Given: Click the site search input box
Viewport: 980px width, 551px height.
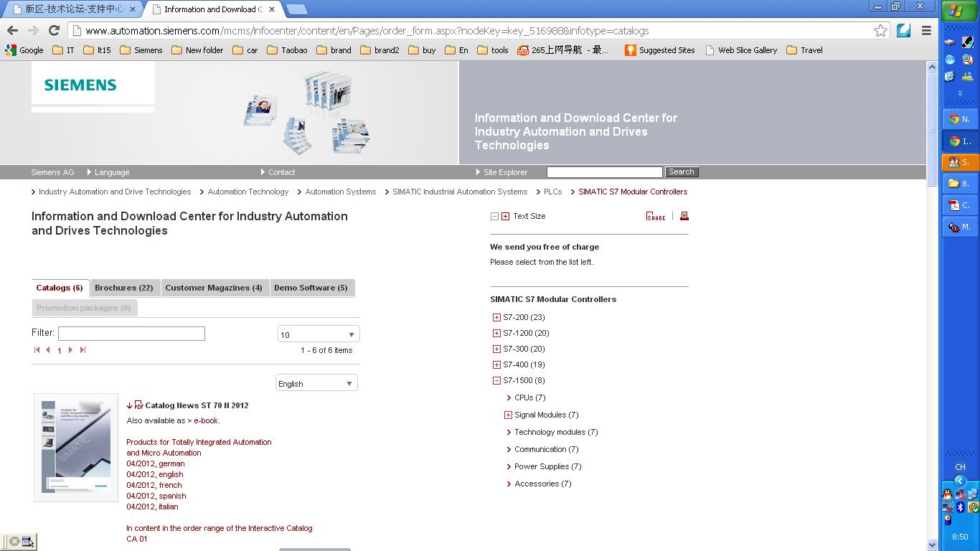Looking at the screenshot, I should 604,172.
